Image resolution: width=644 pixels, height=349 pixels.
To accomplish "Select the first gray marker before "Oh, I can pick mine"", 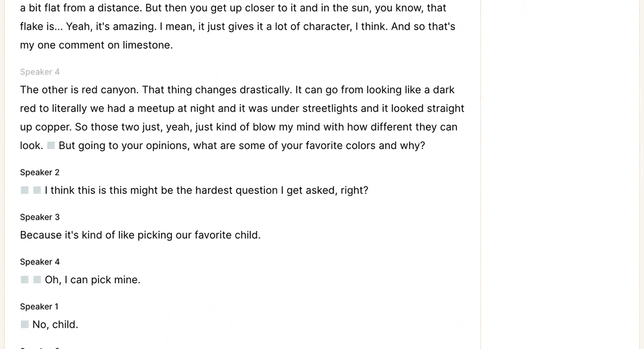I will (25, 279).
